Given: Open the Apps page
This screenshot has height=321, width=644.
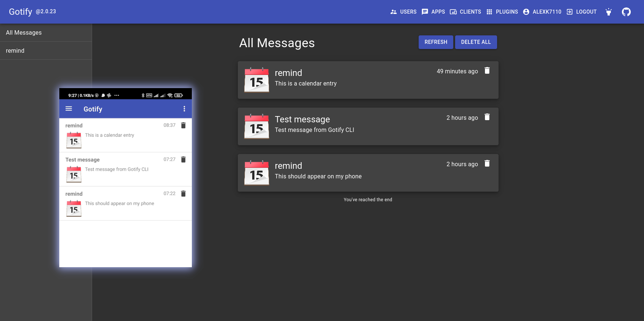Looking at the screenshot, I should (x=433, y=12).
